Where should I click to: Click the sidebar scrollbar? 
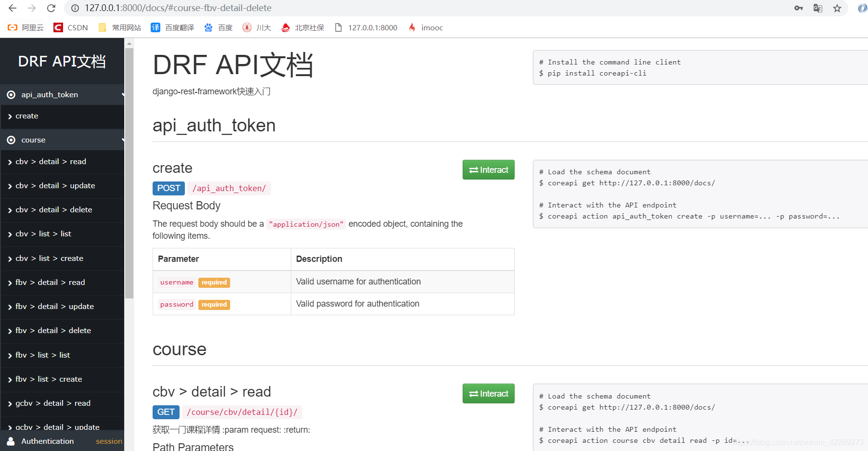tap(129, 168)
